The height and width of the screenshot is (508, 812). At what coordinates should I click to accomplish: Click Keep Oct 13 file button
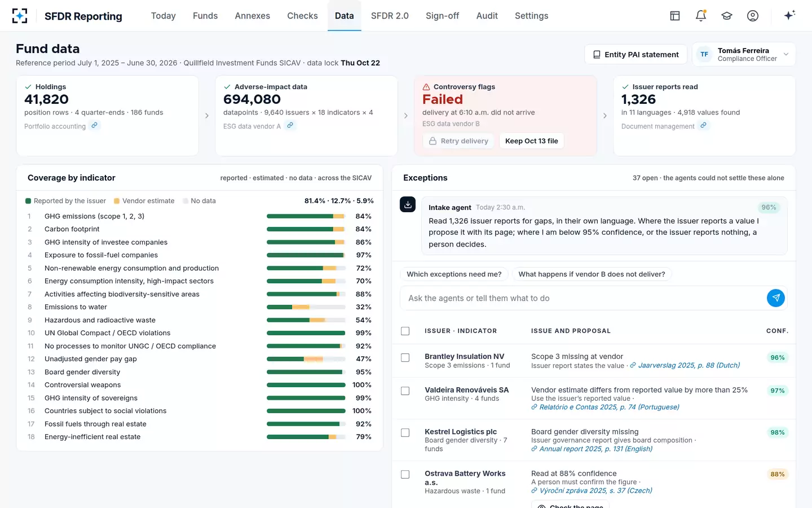coord(531,141)
